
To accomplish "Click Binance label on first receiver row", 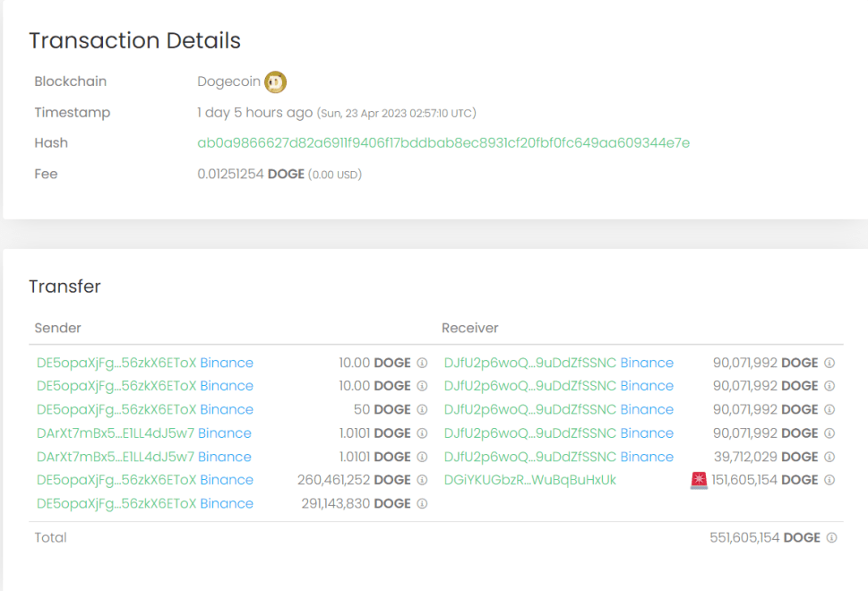I will (647, 364).
